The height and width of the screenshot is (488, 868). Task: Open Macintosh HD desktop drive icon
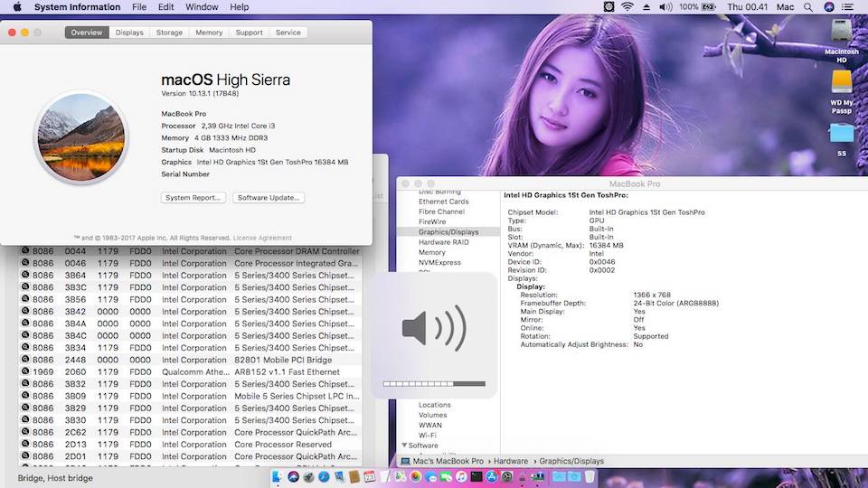pos(842,33)
